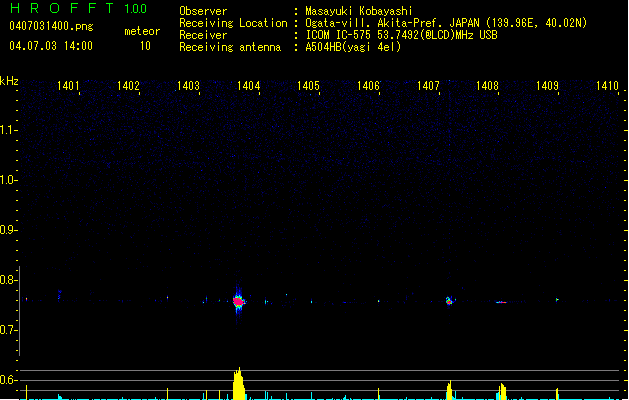Viewport: 629px width, 400px height.
Task: Click the Observer label
Action: click(x=203, y=11)
